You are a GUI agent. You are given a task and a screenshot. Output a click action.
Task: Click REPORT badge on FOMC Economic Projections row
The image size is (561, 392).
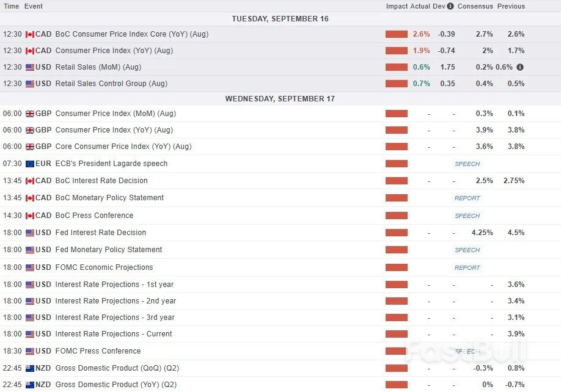(467, 267)
